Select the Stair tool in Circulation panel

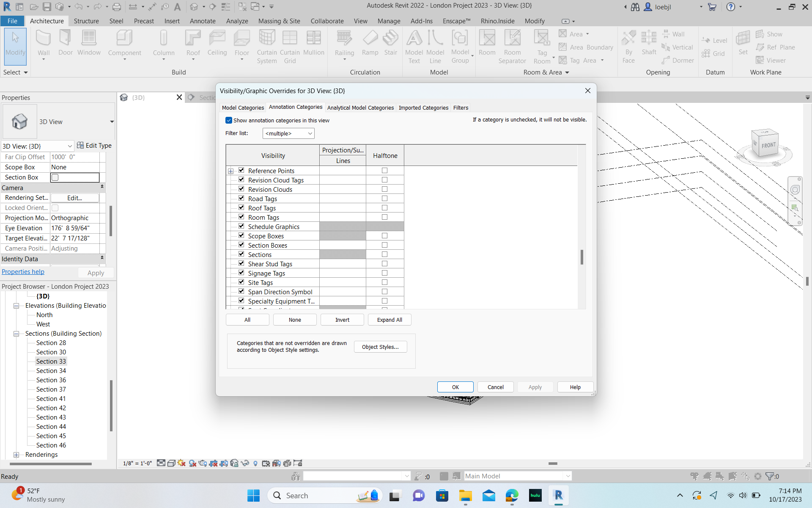(390, 44)
